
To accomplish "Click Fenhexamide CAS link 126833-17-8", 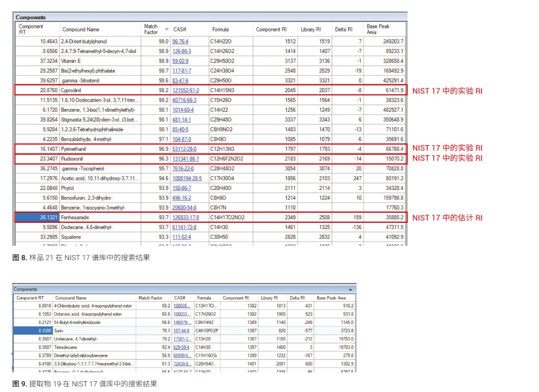I will pos(186,218).
